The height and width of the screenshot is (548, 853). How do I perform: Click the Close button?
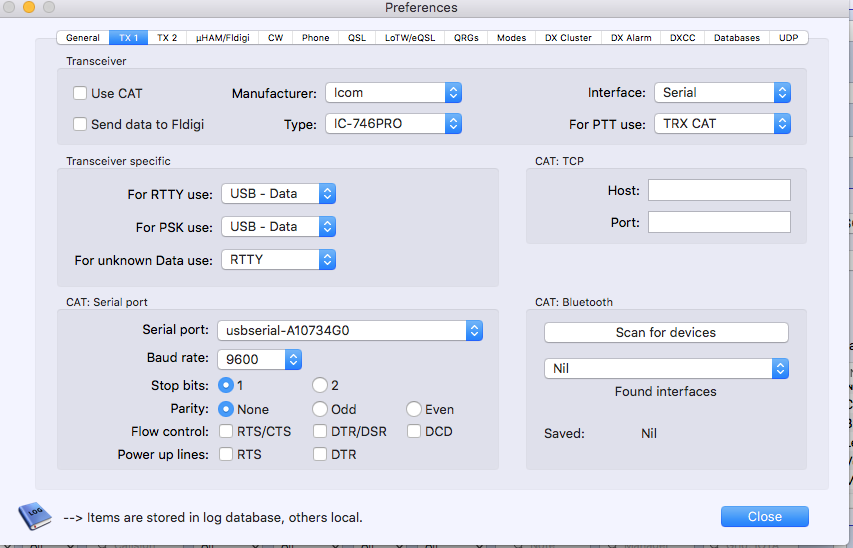(x=765, y=516)
